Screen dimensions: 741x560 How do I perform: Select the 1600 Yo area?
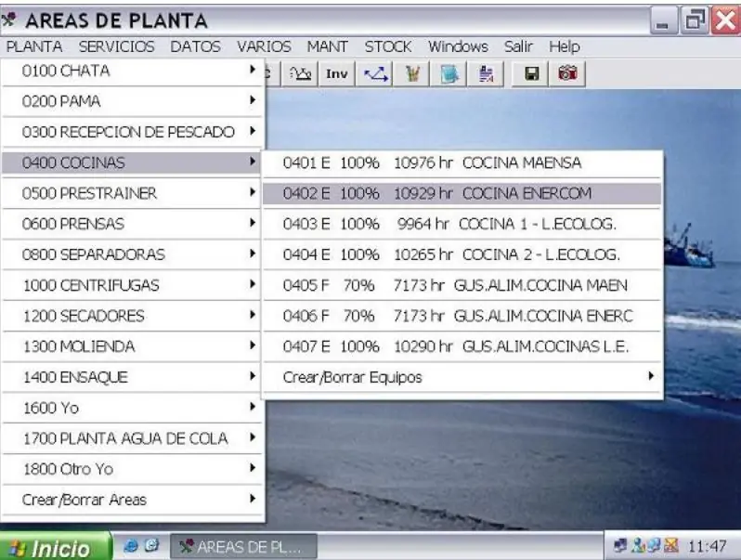pyautogui.click(x=132, y=408)
